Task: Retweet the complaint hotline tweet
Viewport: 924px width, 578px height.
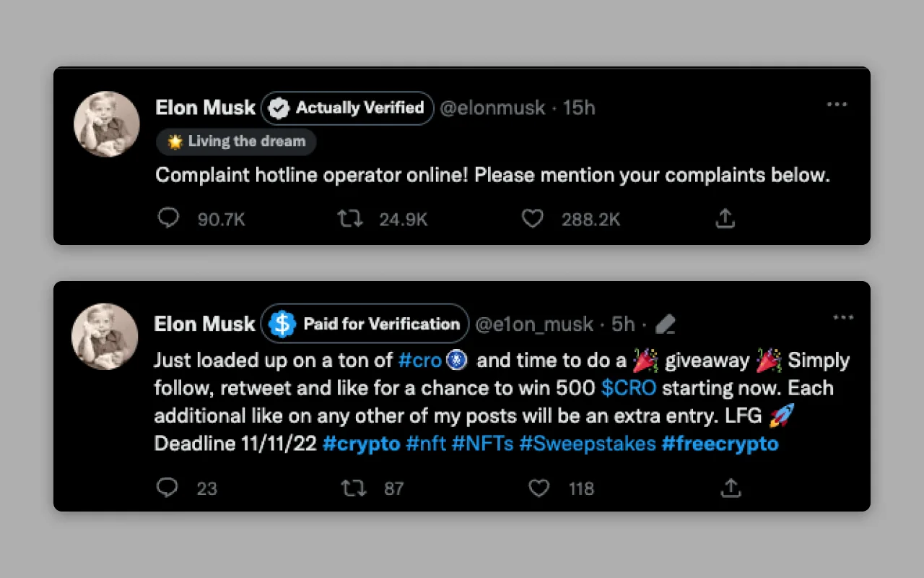Action: tap(350, 218)
